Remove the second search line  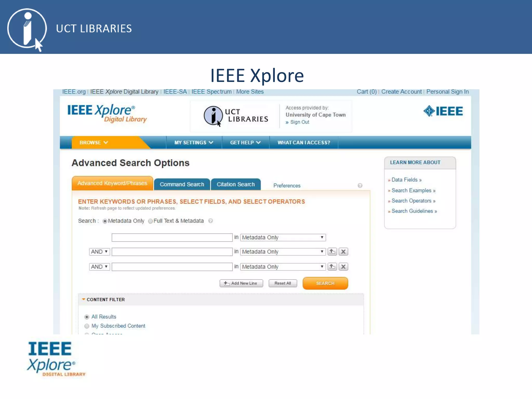click(343, 251)
